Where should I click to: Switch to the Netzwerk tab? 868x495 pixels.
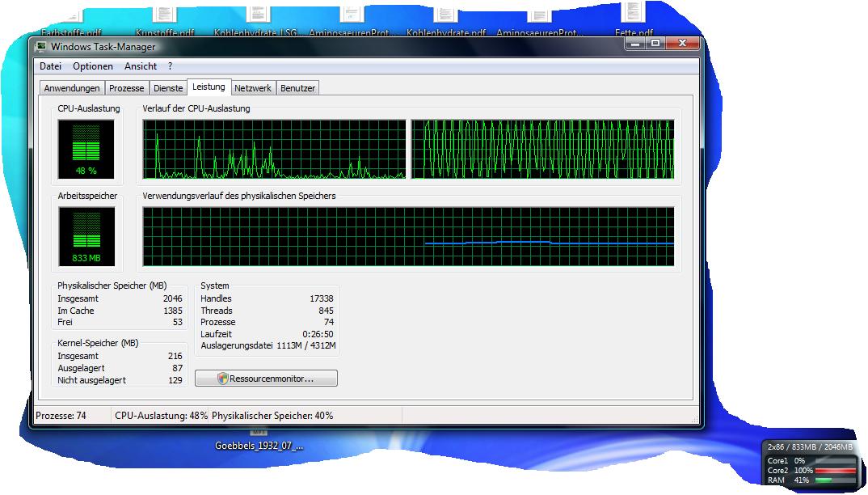pos(253,88)
